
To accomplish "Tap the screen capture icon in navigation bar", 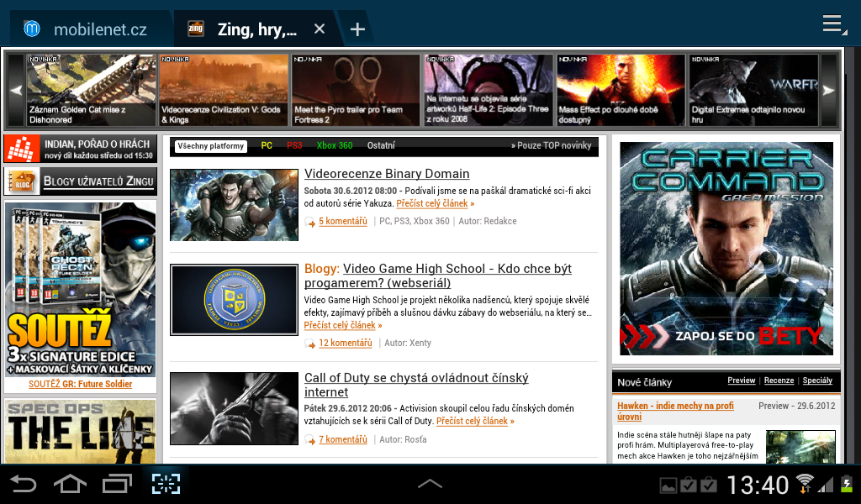I will click(x=166, y=484).
